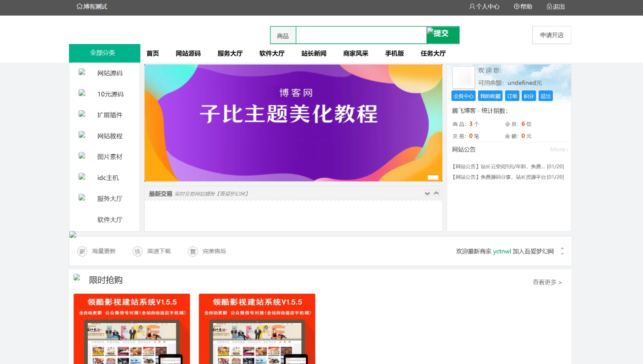Select 扩展插件 in category sidebar

[x=110, y=115]
